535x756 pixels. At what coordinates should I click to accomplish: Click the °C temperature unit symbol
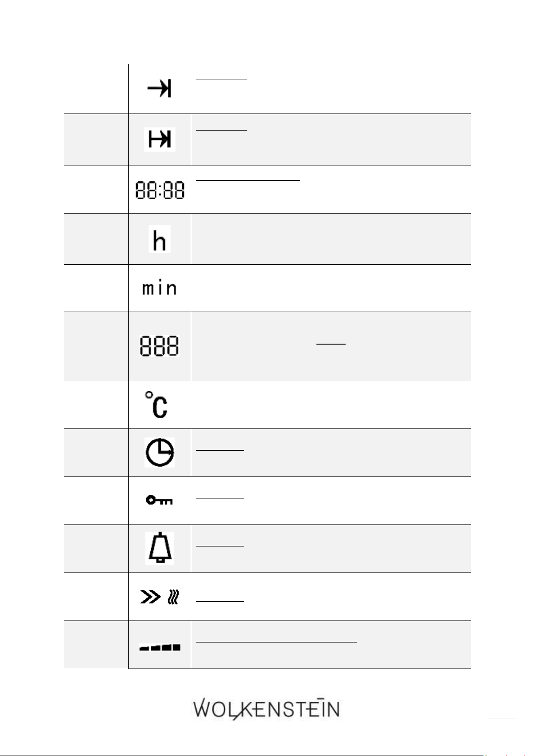[x=156, y=405]
